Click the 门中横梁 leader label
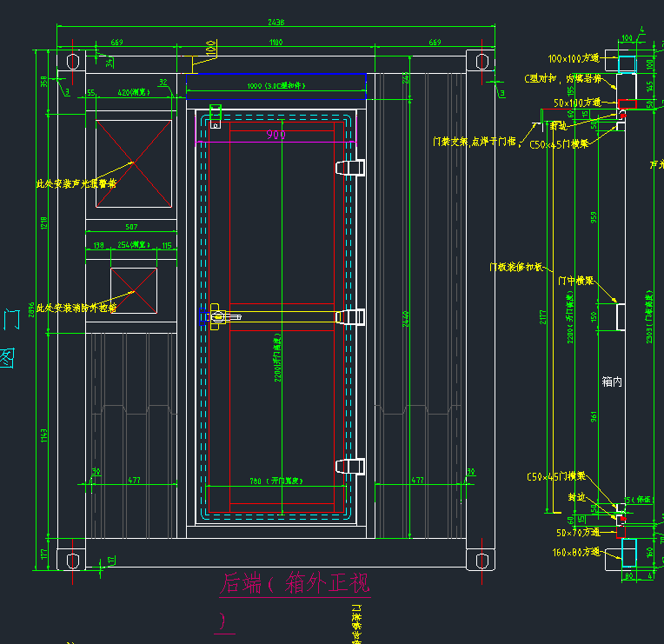The height and width of the screenshot is (644, 664). pos(575,282)
